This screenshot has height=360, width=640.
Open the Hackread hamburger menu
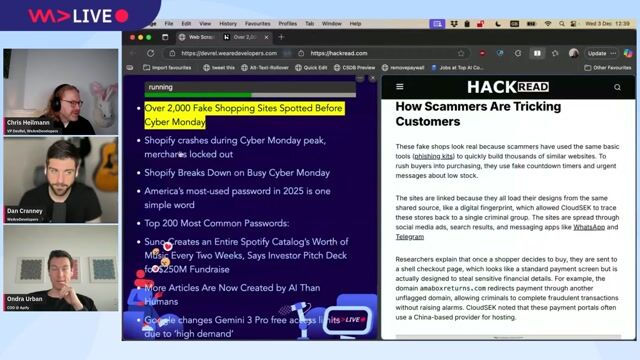coord(400,87)
